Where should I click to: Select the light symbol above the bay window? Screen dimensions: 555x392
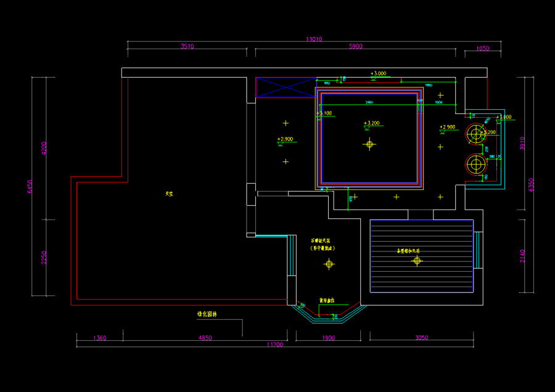point(329,264)
